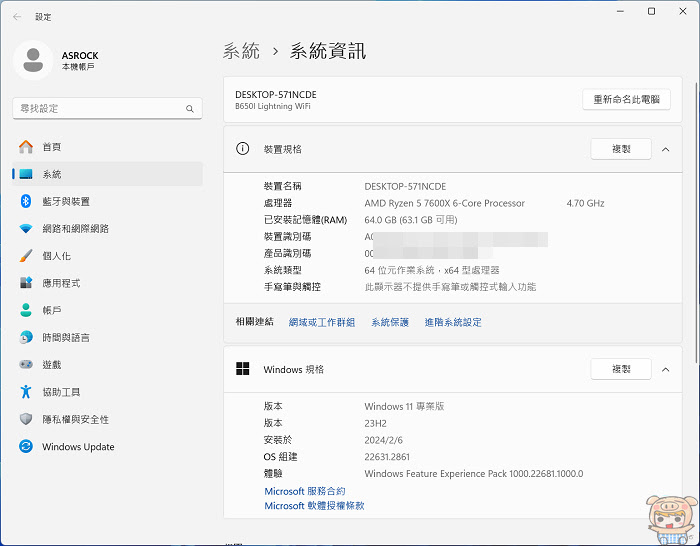Screen dimensions: 700x546
Task: Select 時間與語言 menu item
Action: coord(107,338)
